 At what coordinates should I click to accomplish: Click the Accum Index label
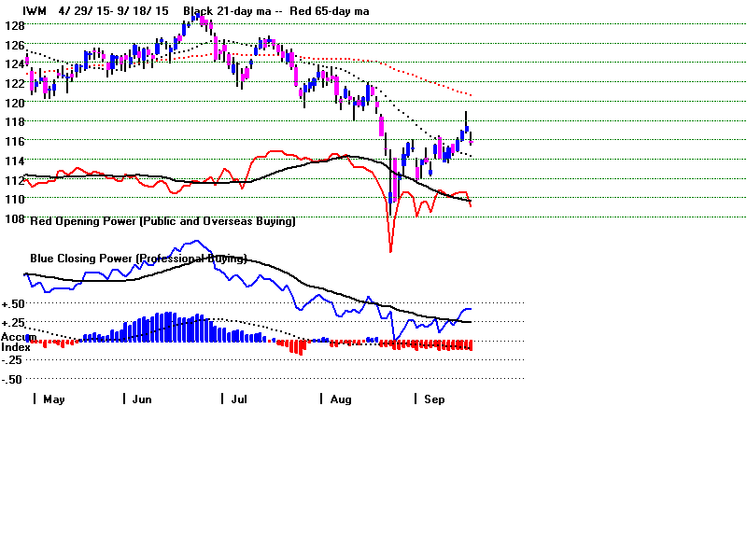[18, 343]
